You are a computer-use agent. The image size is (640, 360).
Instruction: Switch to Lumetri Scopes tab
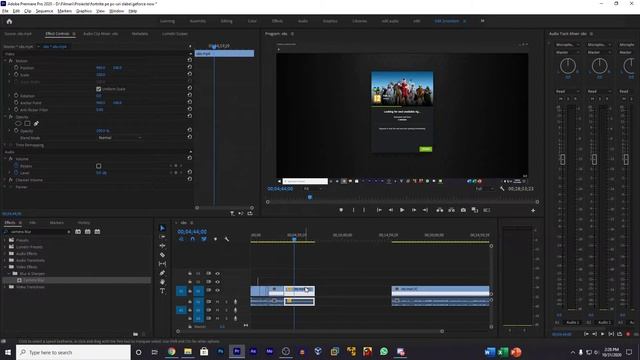point(175,33)
